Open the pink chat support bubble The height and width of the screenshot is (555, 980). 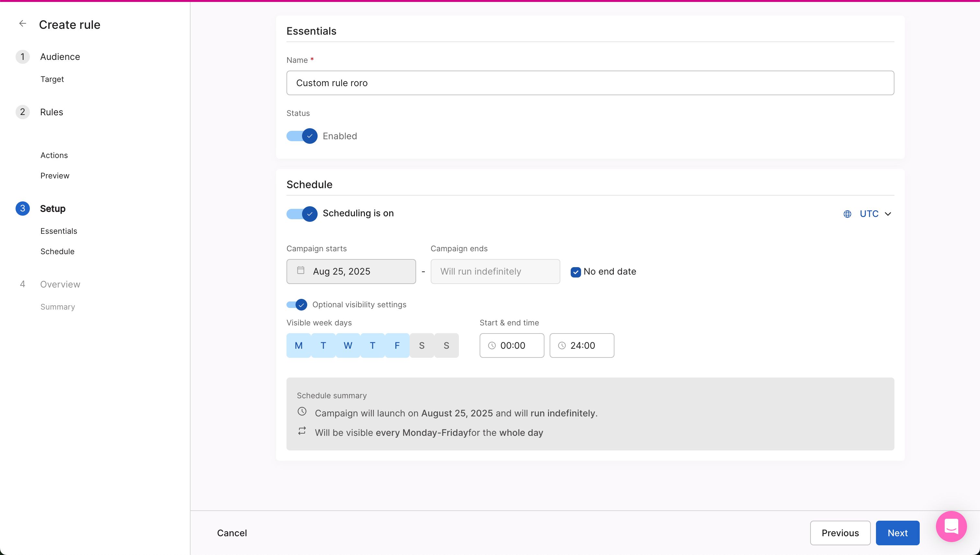[x=951, y=527]
